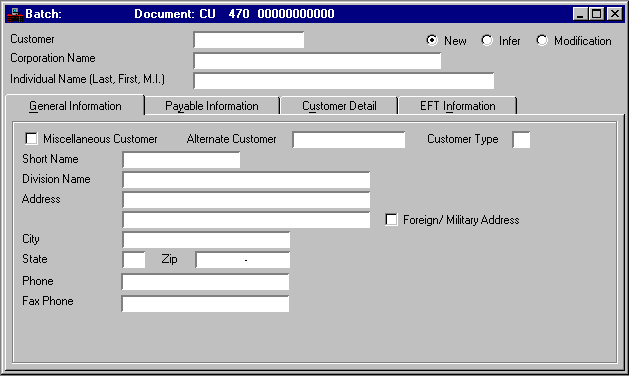
Task: Focus the City field
Action: [x=206, y=240]
